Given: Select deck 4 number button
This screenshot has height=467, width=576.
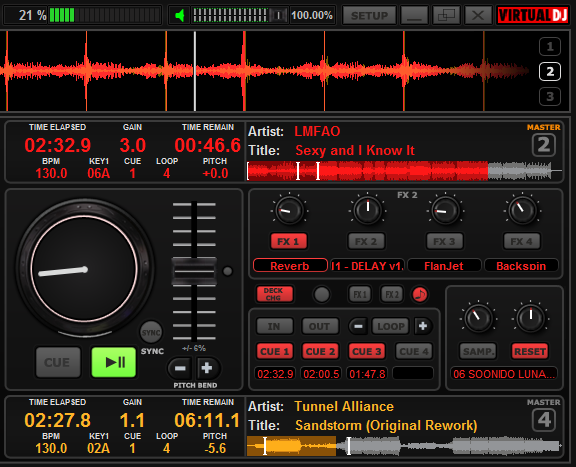Looking at the screenshot, I should pyautogui.click(x=544, y=420).
